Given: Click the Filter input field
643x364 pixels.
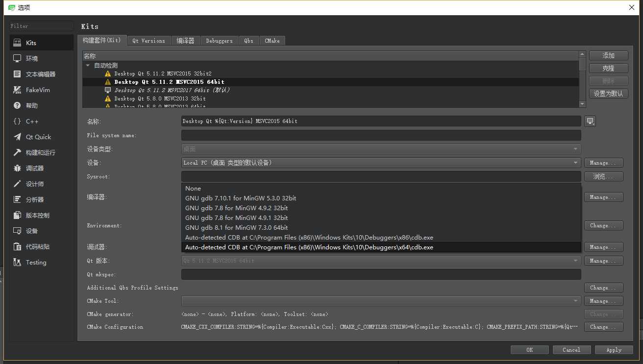Looking at the screenshot, I should (x=41, y=26).
